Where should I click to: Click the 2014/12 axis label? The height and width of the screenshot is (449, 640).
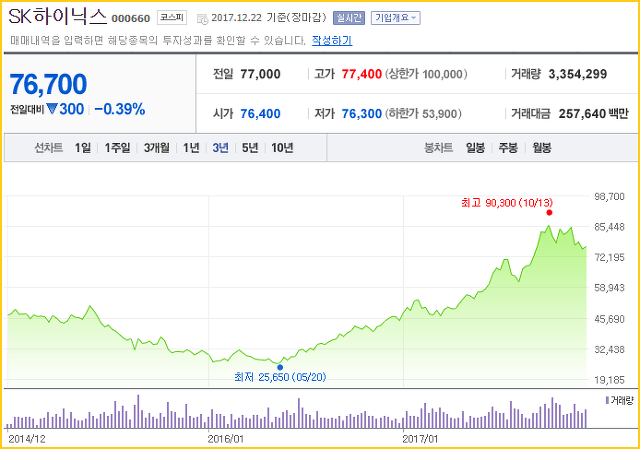coord(27,439)
